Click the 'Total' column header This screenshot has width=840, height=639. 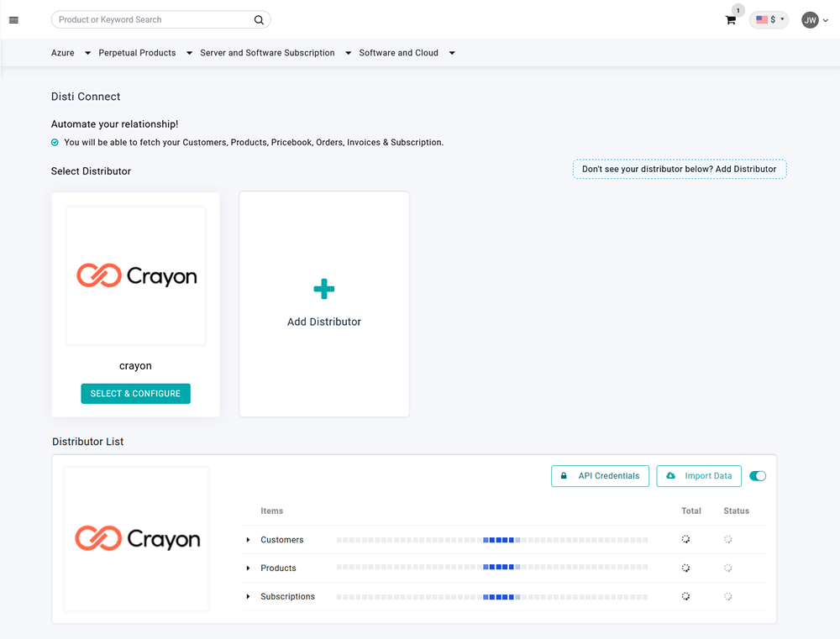coord(691,511)
